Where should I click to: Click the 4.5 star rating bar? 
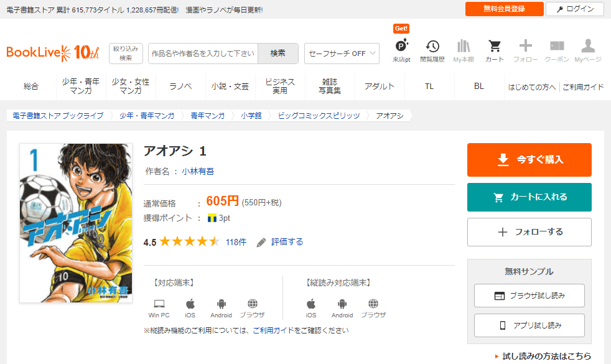point(189,242)
